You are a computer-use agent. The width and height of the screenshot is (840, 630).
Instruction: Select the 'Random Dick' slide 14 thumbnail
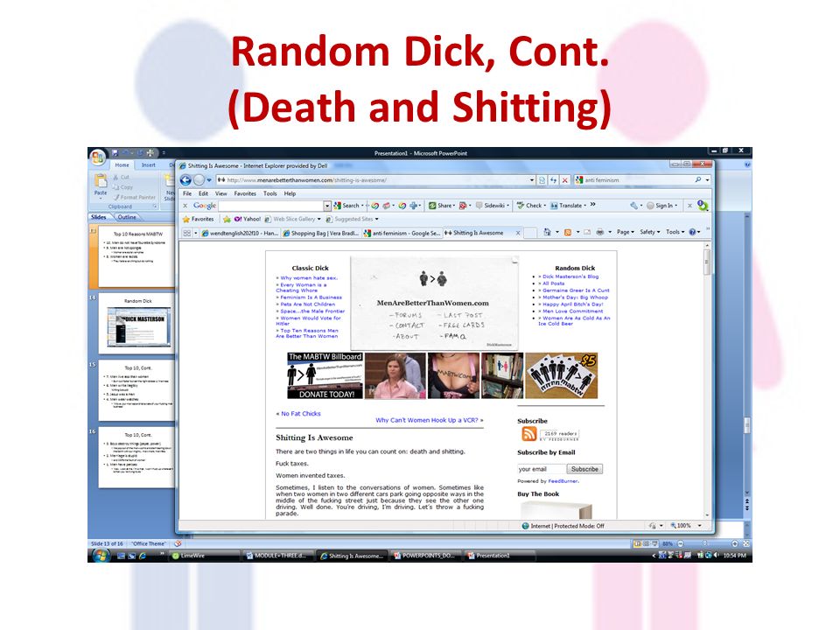(x=136, y=323)
